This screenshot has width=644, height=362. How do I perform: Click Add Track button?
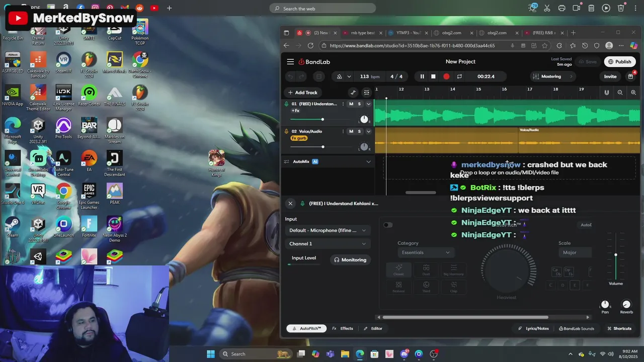[x=302, y=93]
